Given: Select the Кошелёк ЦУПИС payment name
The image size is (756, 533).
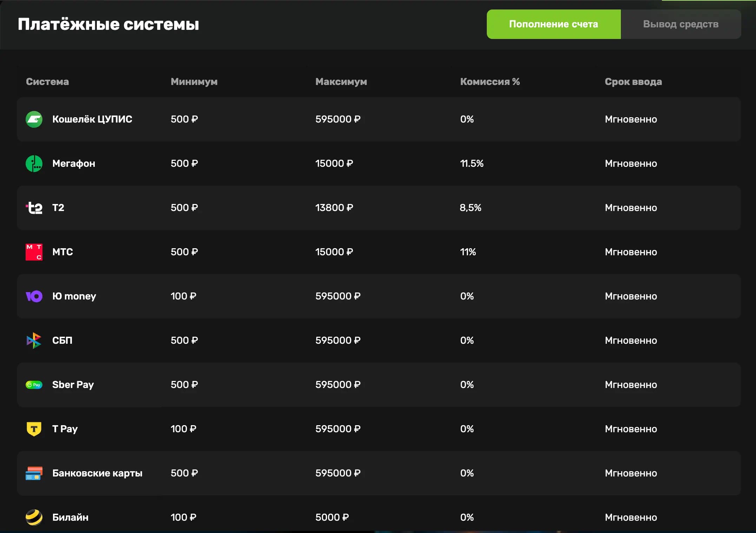Looking at the screenshot, I should (x=92, y=119).
